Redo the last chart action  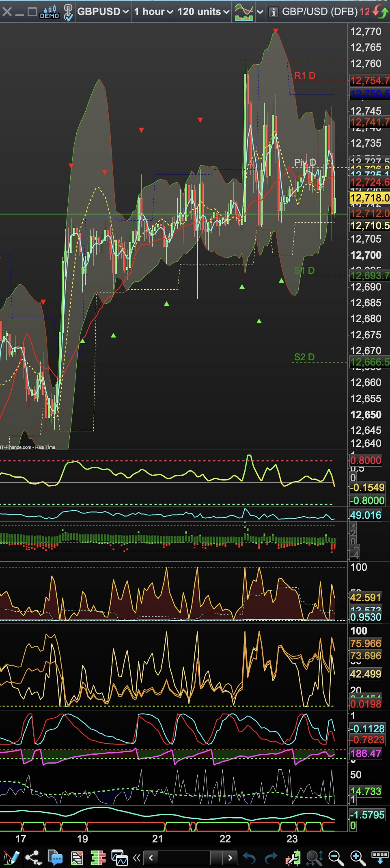[271, 858]
